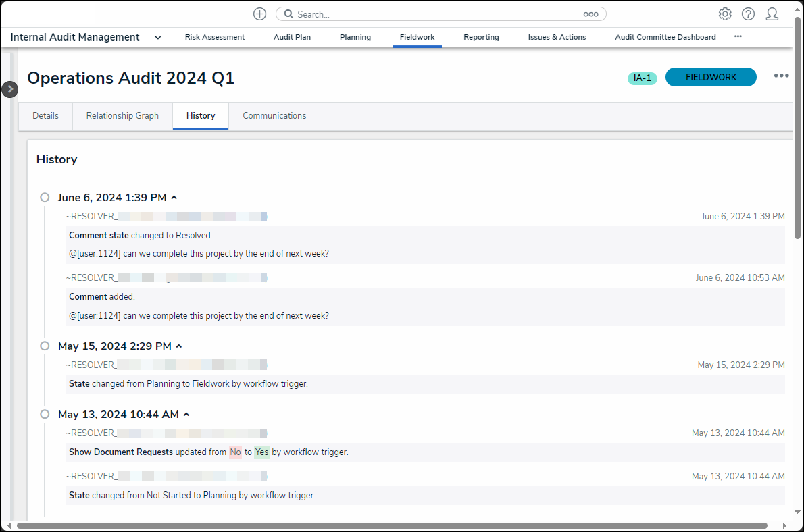Show more navigation tabs via ellipsis
804x532 pixels.
738,37
